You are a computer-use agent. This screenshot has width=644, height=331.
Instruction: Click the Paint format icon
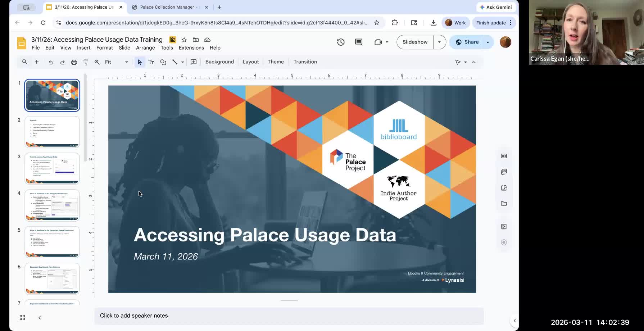85,62
